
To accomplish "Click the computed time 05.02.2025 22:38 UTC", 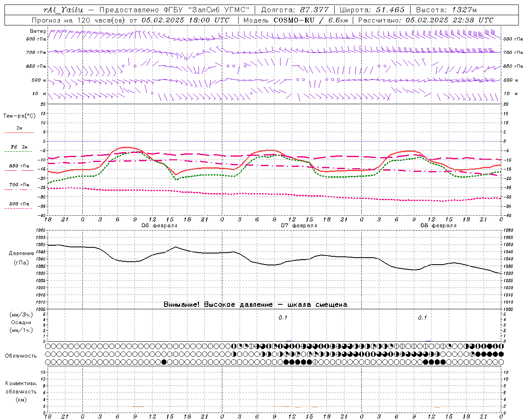I will point(450,20).
